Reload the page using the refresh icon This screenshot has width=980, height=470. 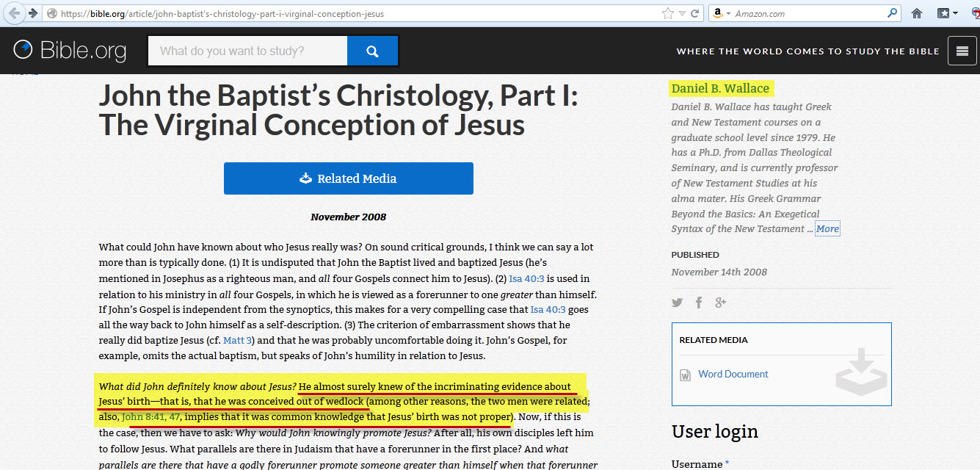694,13
